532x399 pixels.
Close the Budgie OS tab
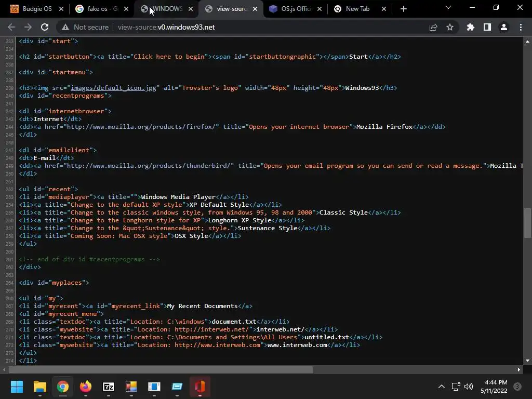coord(61,9)
